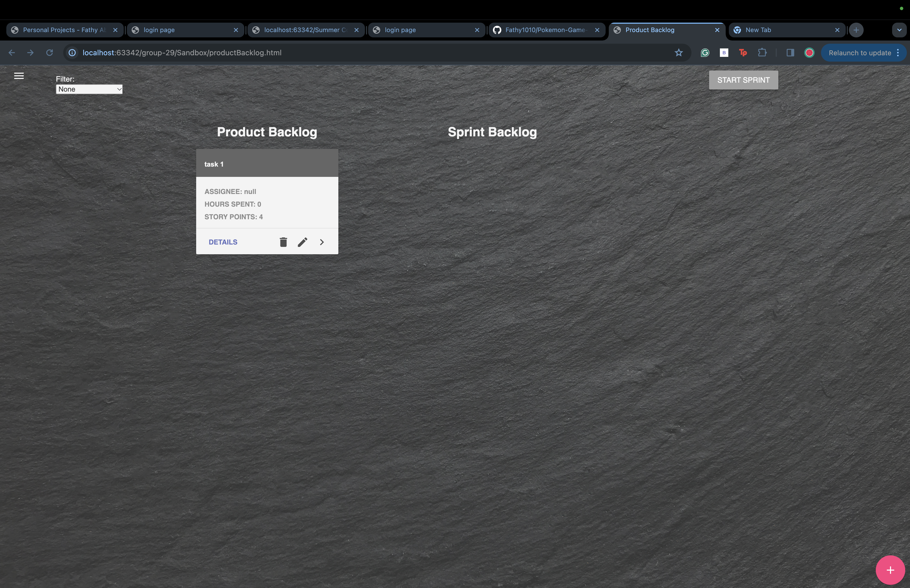Screen dimensions: 910x588
Task: Open DETAILS link on task 1
Action: (223, 242)
